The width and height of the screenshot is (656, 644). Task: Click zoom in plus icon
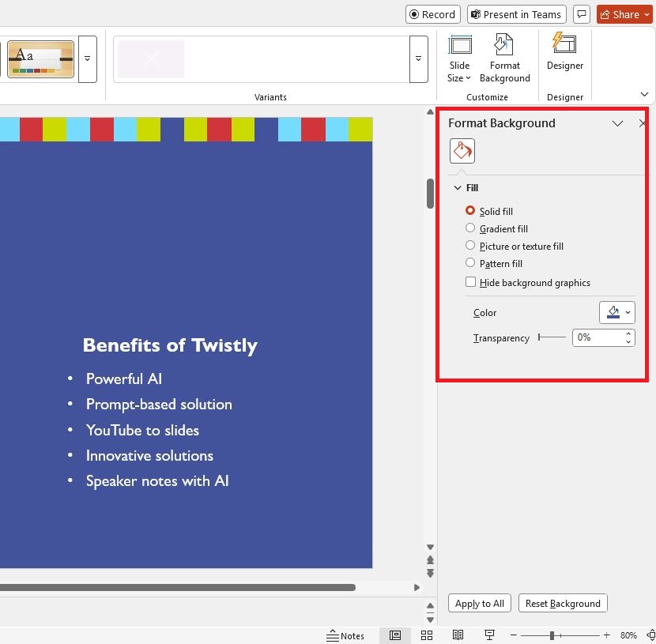[607, 635]
